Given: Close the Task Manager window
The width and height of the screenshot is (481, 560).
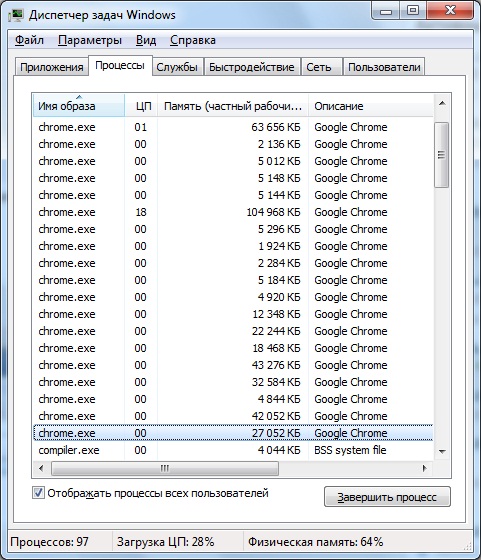Looking at the screenshot, I should [451, 10].
